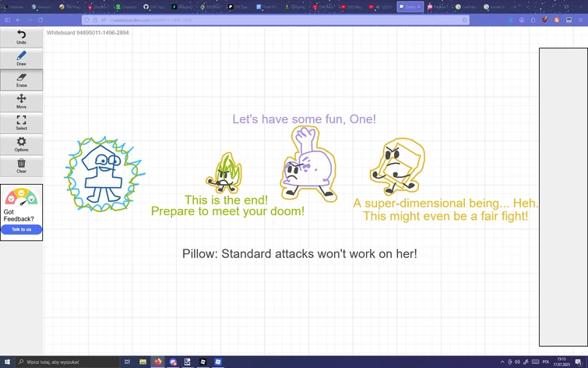Click the browser forward arrow

[30, 20]
